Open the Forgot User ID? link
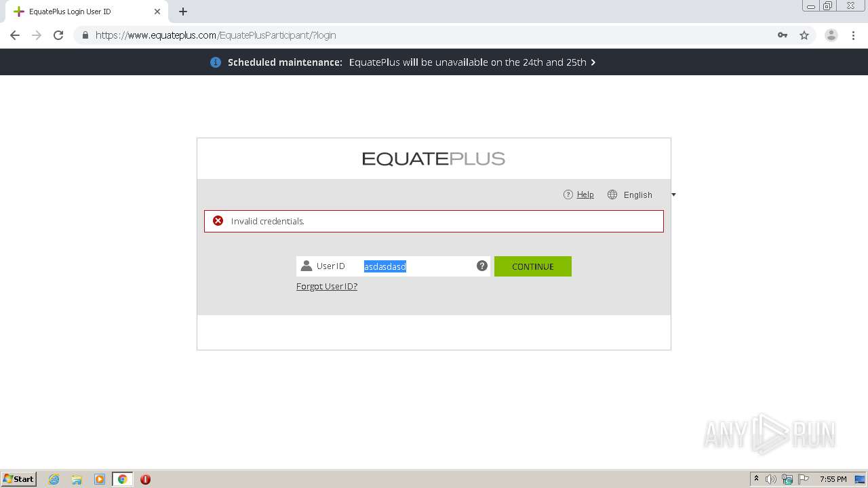 pos(327,286)
